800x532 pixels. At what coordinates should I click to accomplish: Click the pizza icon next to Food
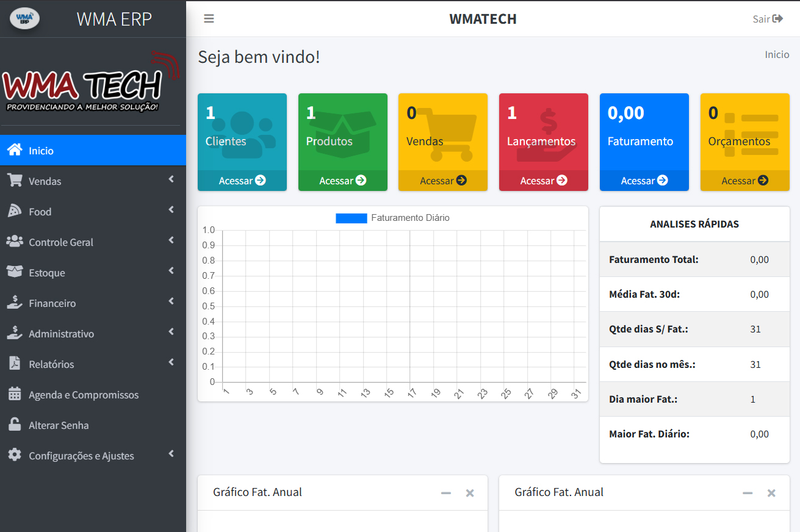point(15,211)
